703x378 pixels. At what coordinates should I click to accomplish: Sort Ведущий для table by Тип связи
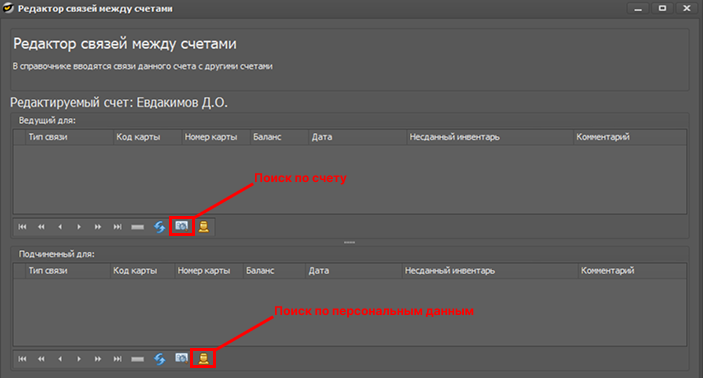[x=69, y=137]
